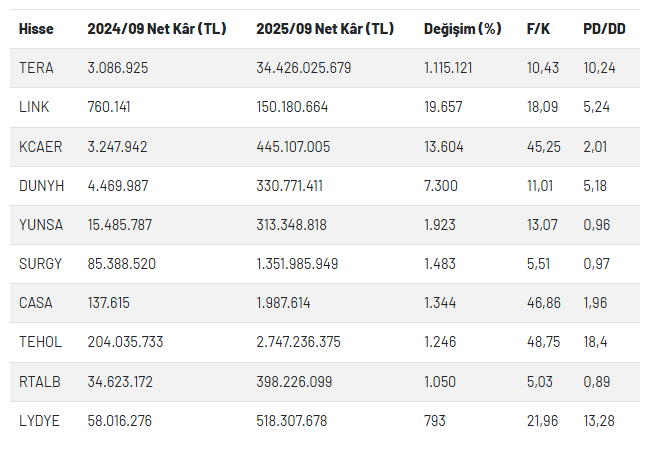Viewport: 656px width, 457px height.
Task: Select the DUNYH stock symbol
Action: 41,185
